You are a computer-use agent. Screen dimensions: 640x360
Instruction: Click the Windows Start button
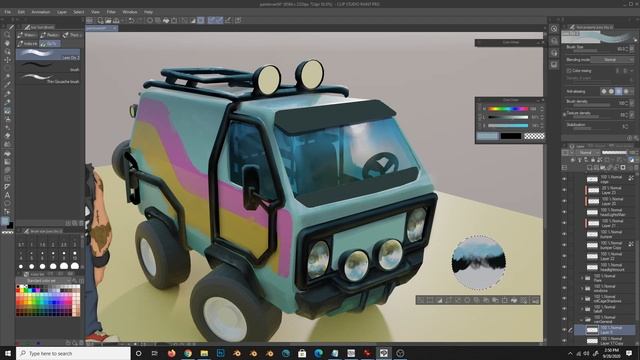coord(8,353)
